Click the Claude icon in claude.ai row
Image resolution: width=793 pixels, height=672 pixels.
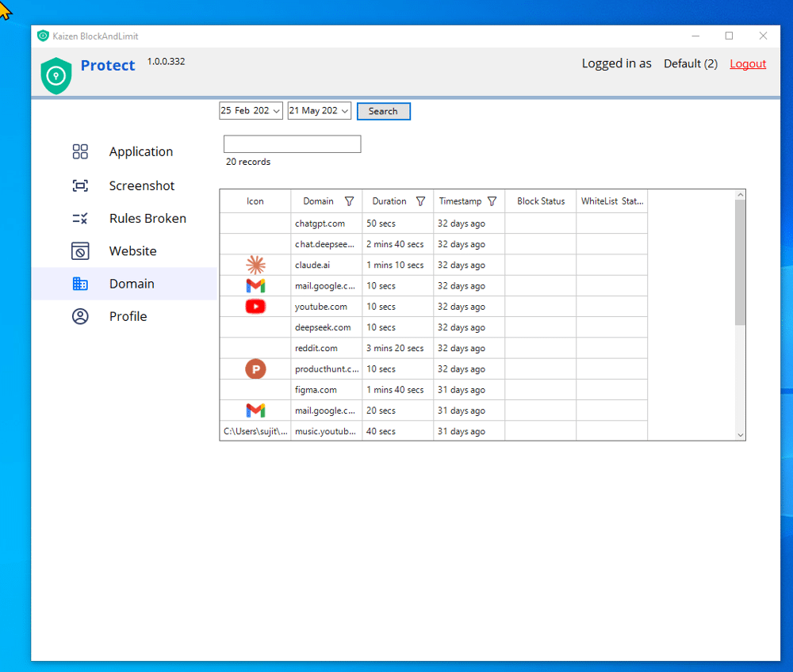tap(255, 265)
